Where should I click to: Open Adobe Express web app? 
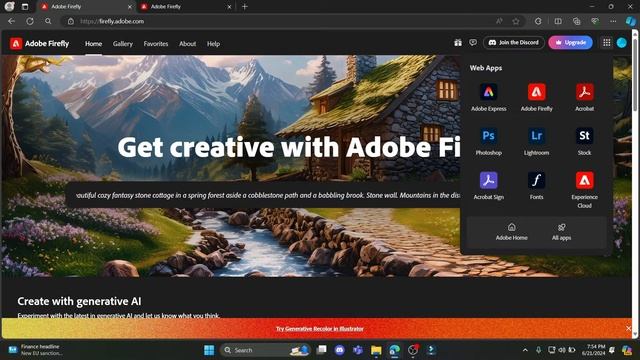(x=489, y=98)
